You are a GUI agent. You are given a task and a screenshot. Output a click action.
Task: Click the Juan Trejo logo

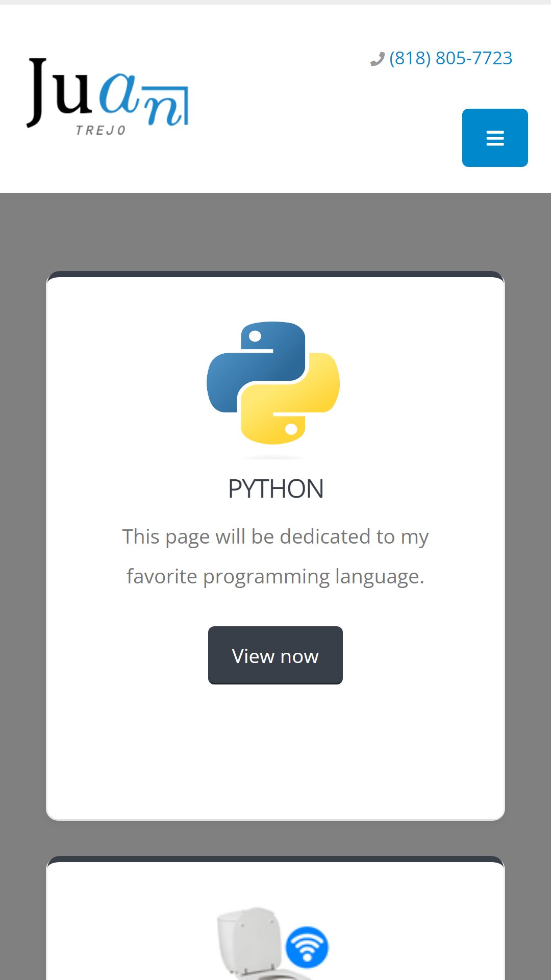(x=108, y=96)
